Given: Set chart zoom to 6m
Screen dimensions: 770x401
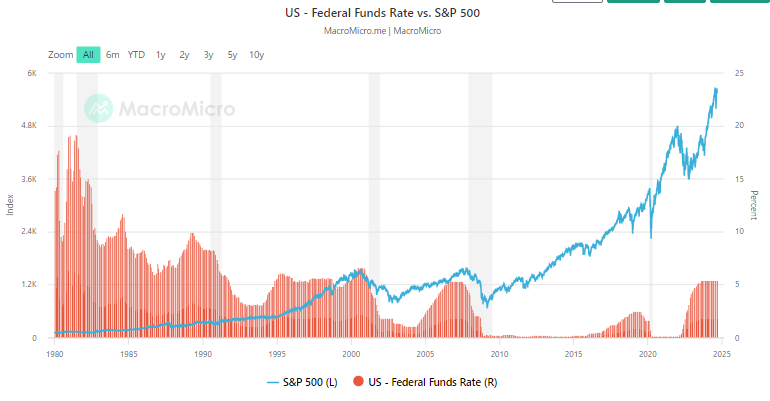Looking at the screenshot, I should (113, 55).
